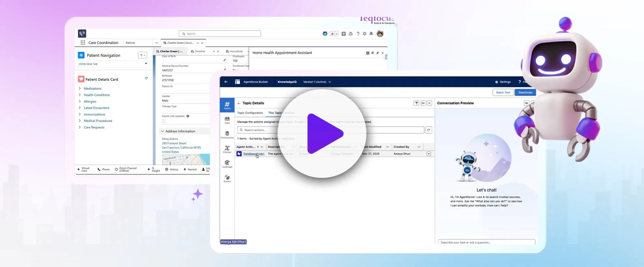Open the help question mark in Care Coordination header
Viewport: 644px width, 267px height.
coord(358,34)
